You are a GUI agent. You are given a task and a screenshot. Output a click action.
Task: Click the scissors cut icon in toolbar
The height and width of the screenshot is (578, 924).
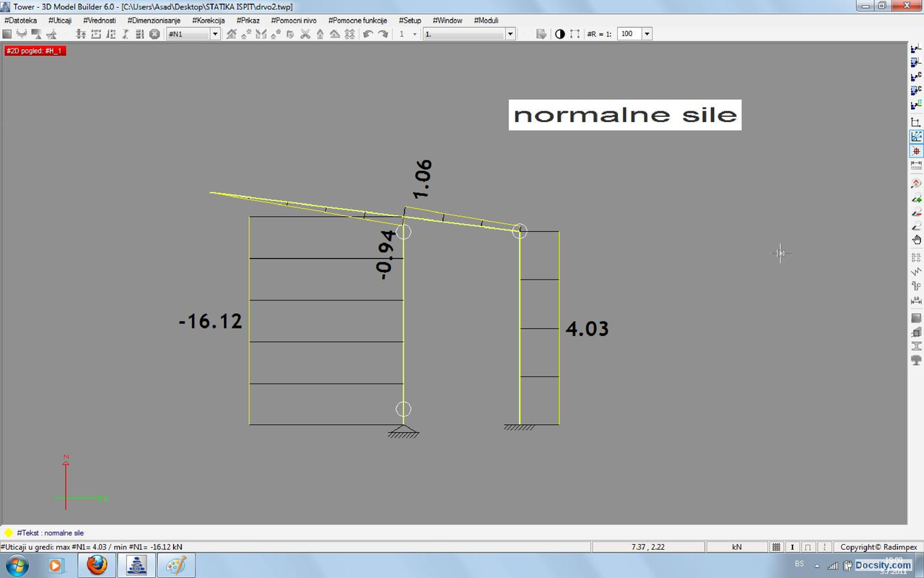tap(305, 34)
